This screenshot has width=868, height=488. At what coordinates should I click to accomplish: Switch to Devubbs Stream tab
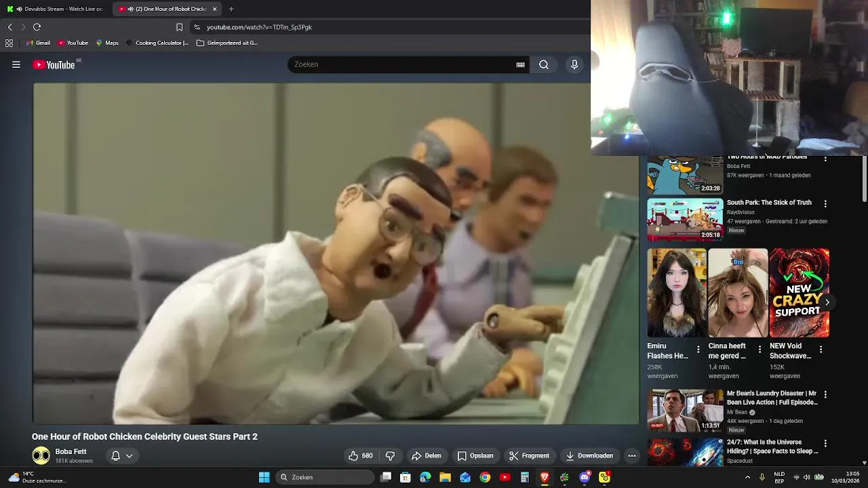(x=56, y=9)
